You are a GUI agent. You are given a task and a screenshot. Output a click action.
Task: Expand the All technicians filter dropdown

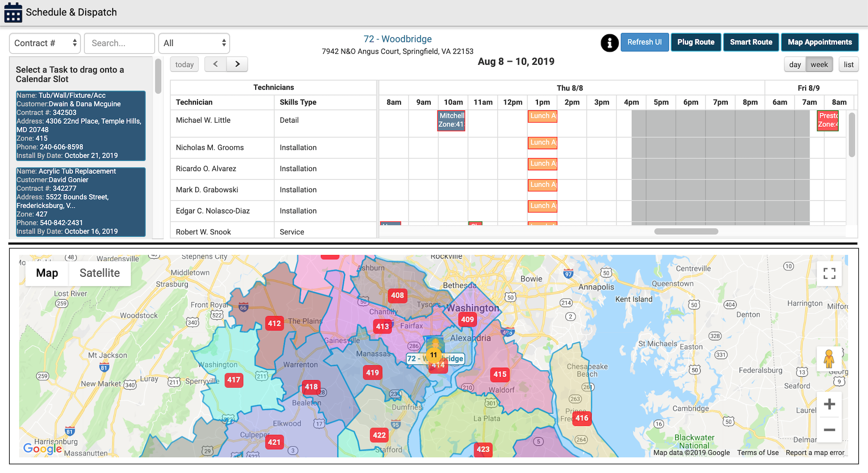pos(193,42)
